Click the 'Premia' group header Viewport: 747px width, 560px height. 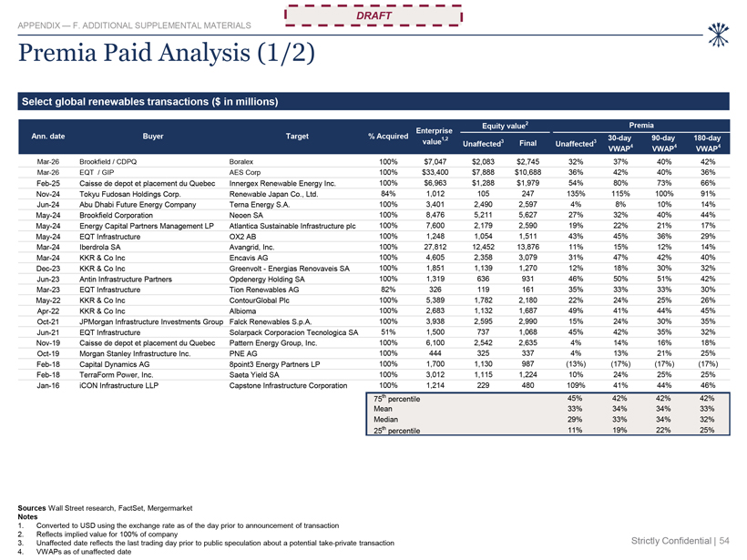tap(641, 126)
